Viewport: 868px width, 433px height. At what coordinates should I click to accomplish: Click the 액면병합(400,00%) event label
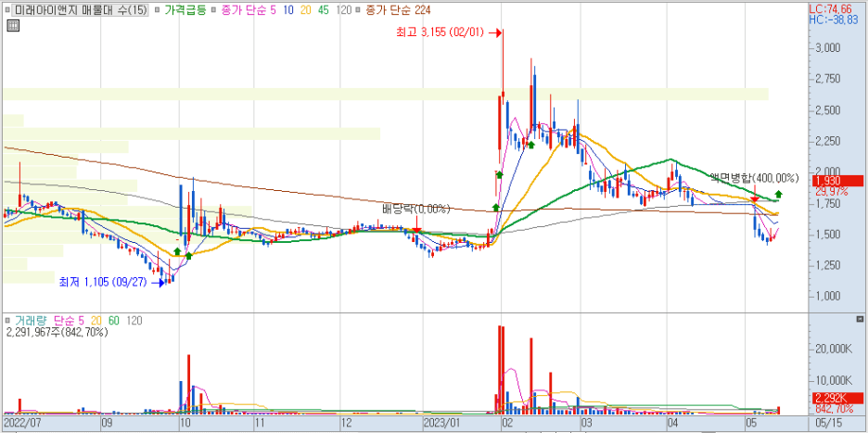pyautogui.click(x=755, y=178)
